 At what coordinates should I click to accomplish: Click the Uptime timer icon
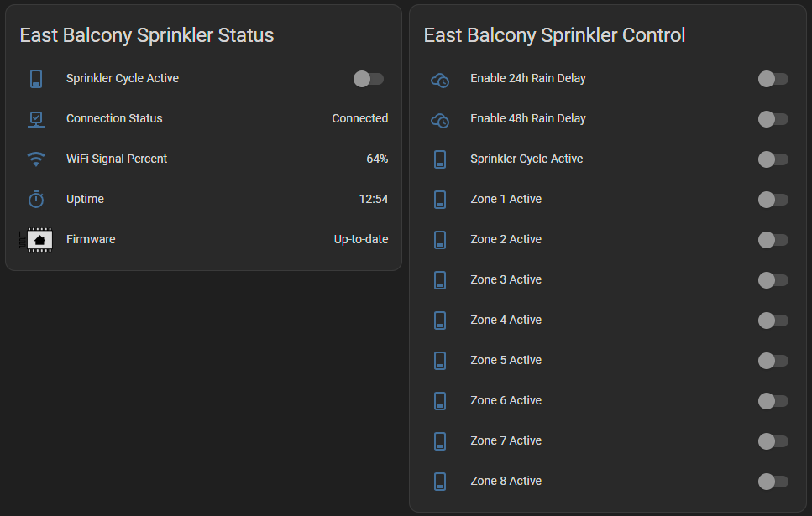pos(36,199)
